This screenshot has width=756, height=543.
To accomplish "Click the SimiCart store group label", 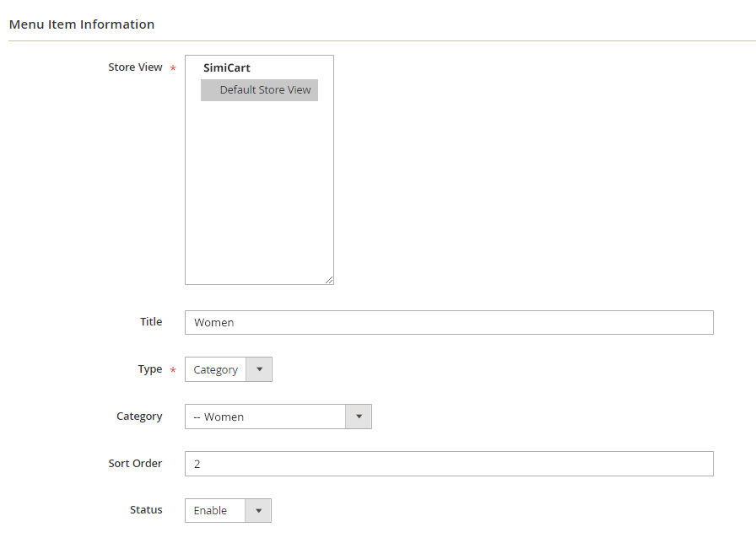I will click(x=227, y=68).
